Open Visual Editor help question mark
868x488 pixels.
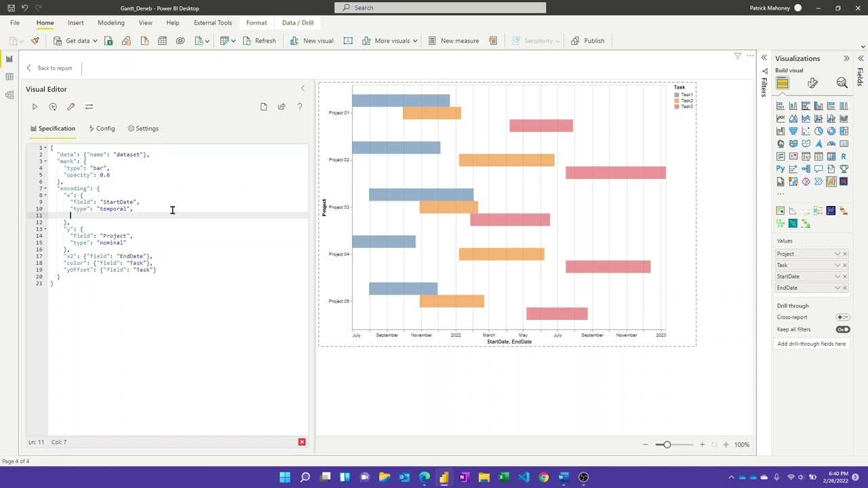300,106
